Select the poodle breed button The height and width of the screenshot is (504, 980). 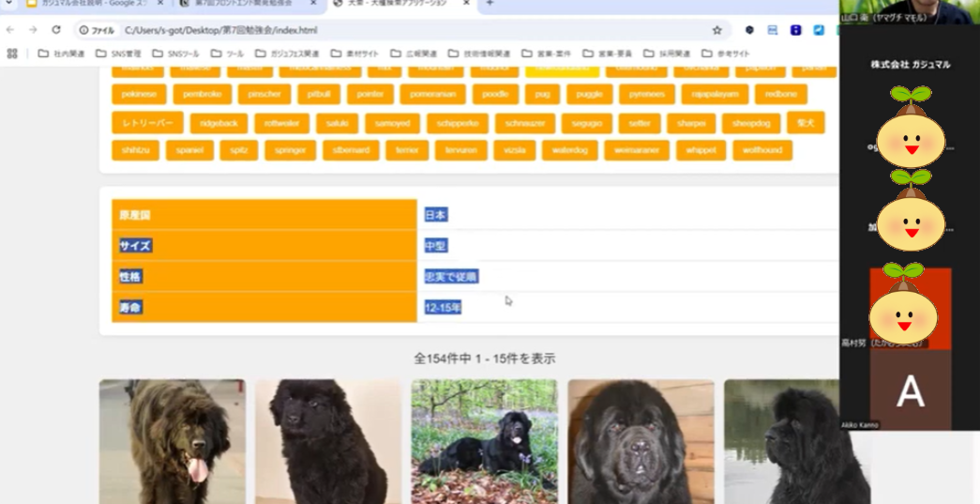point(495,95)
